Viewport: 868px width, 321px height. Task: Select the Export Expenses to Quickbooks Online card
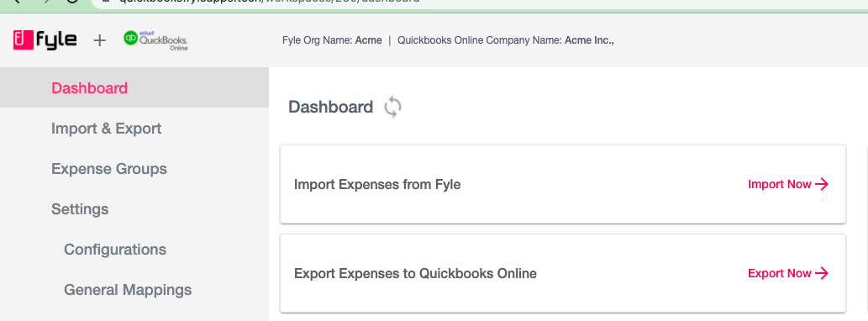tap(563, 273)
